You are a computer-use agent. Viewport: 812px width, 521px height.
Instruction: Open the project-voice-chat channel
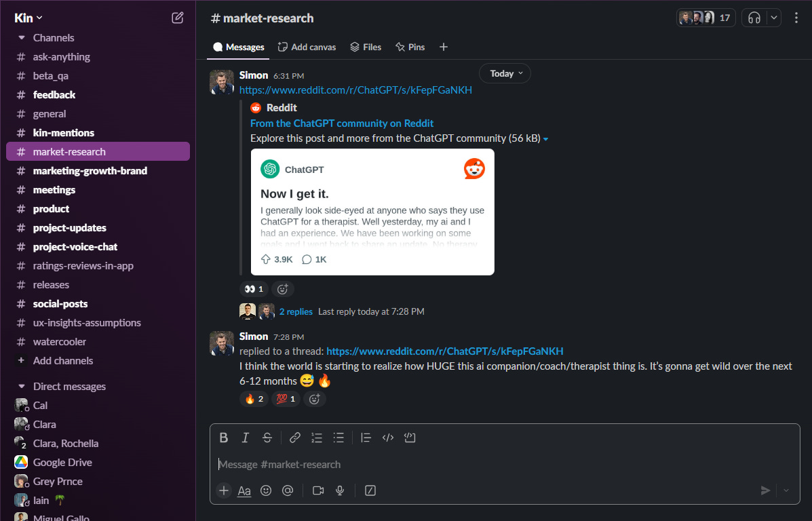98,247
